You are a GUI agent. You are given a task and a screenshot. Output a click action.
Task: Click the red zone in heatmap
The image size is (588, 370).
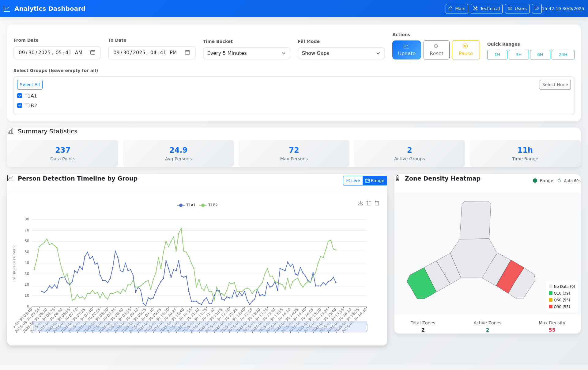(510, 277)
